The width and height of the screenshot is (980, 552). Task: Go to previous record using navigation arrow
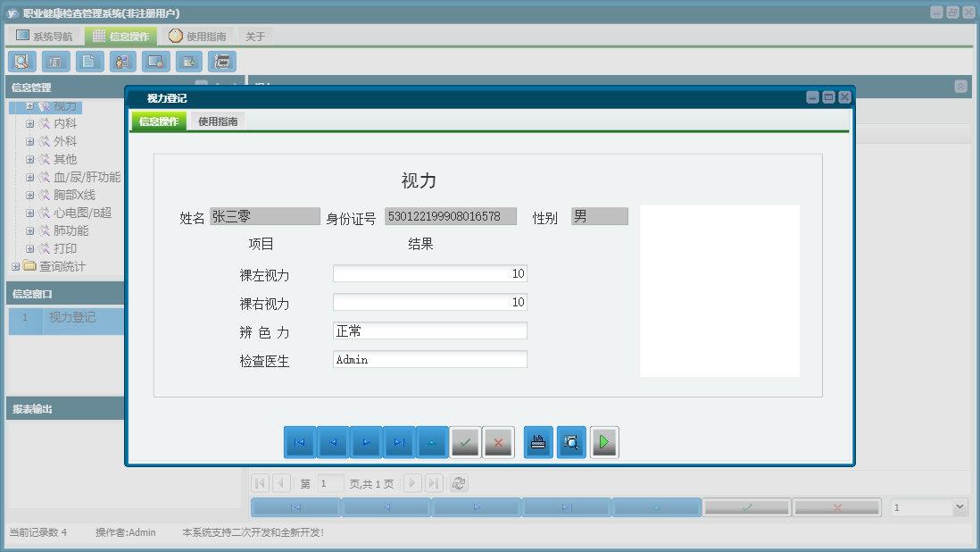pos(332,441)
